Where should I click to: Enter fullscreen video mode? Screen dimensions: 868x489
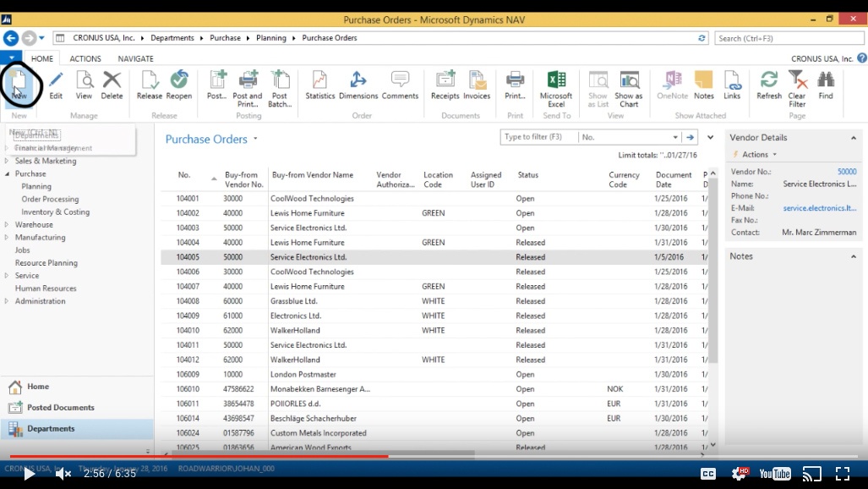point(843,474)
